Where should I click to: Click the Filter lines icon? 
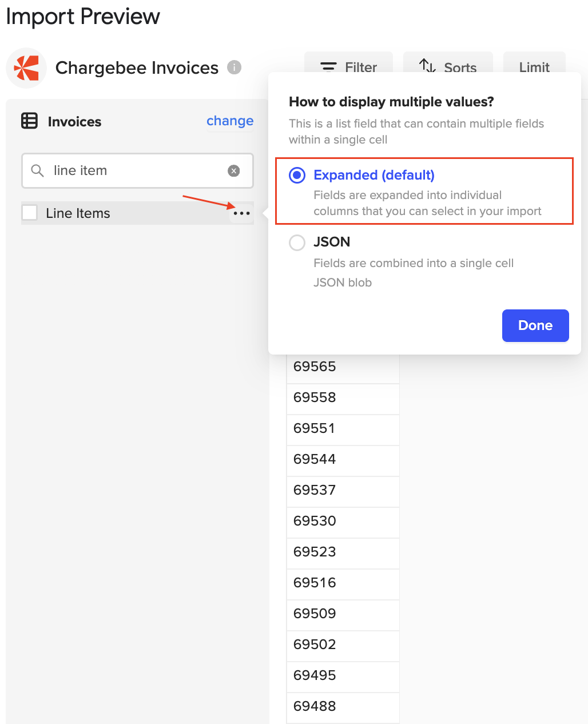328,67
